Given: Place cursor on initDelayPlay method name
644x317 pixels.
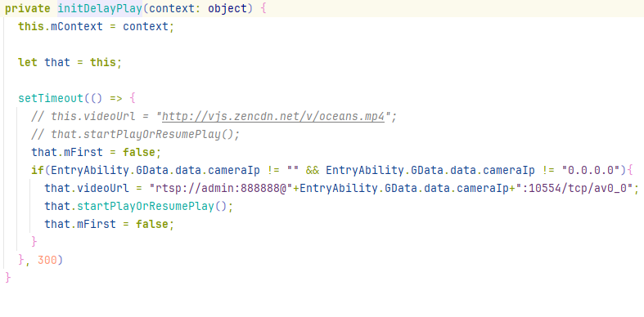Looking at the screenshot, I should point(100,9).
